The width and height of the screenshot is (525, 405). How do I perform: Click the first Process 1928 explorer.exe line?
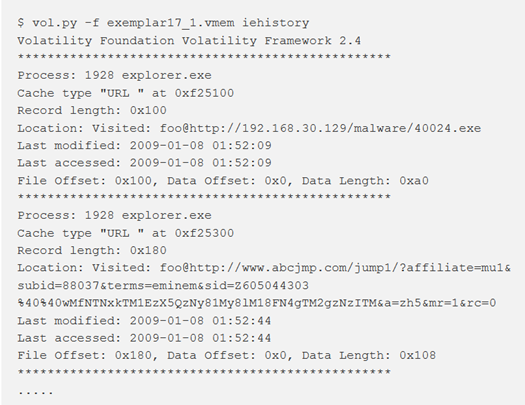tap(115, 76)
